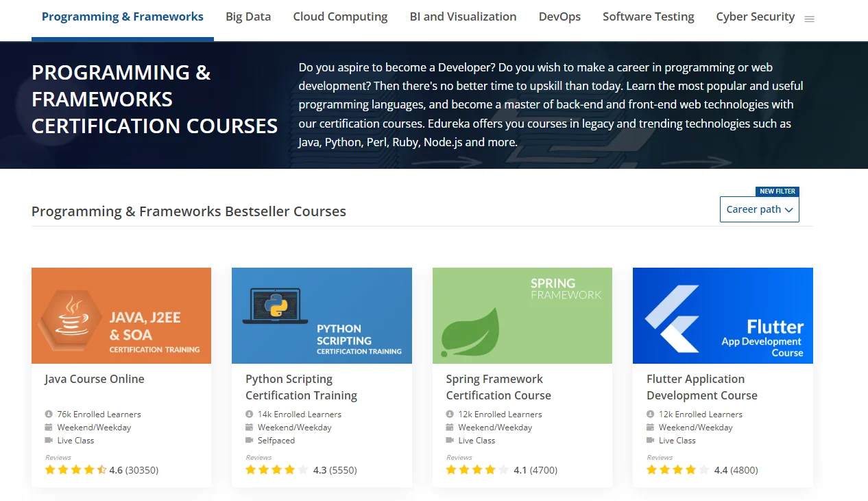Click '14k Enrolled Learners' text
868x501 pixels.
point(300,415)
